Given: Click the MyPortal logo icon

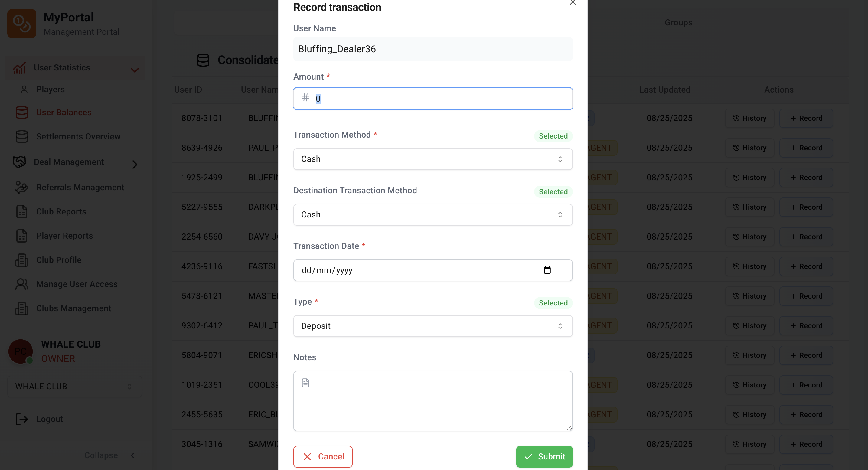Looking at the screenshot, I should pyautogui.click(x=22, y=24).
